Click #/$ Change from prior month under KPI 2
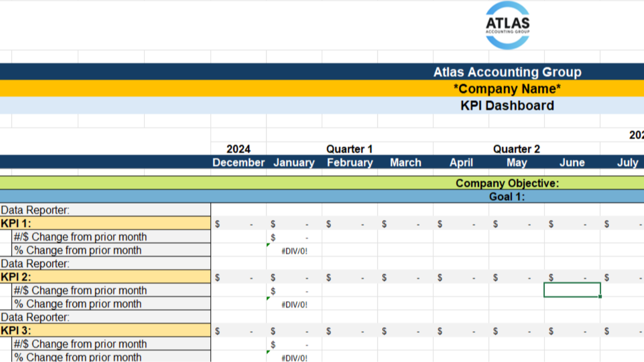This screenshot has width=644, height=362. coord(111,290)
